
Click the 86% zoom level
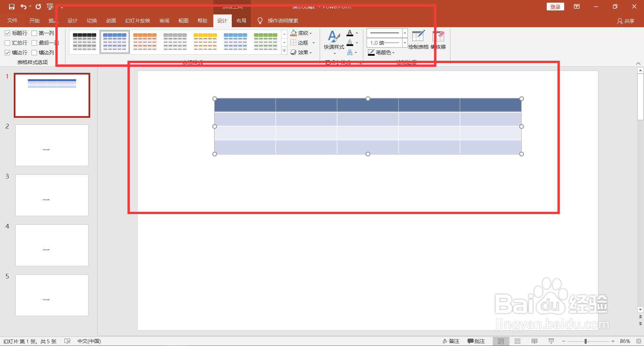tap(625, 341)
